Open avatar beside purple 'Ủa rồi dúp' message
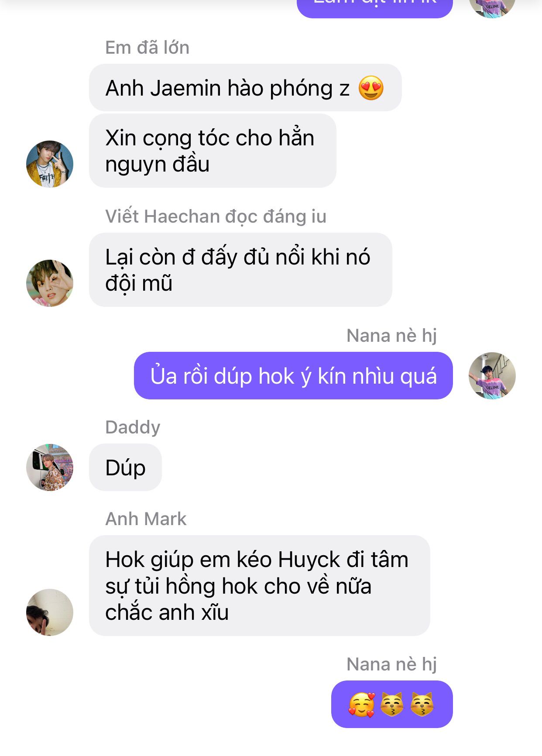542x756 pixels. [492, 376]
